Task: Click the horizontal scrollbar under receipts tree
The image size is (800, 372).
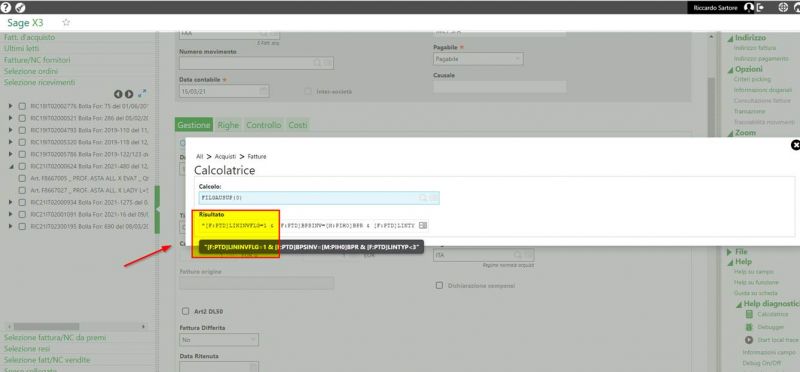Action: [46, 326]
